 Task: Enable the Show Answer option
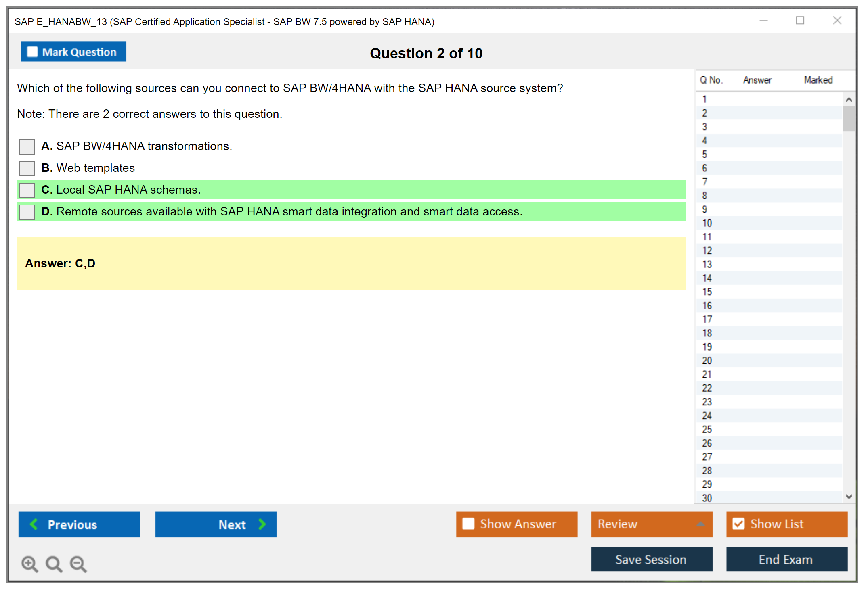pyautogui.click(x=468, y=524)
